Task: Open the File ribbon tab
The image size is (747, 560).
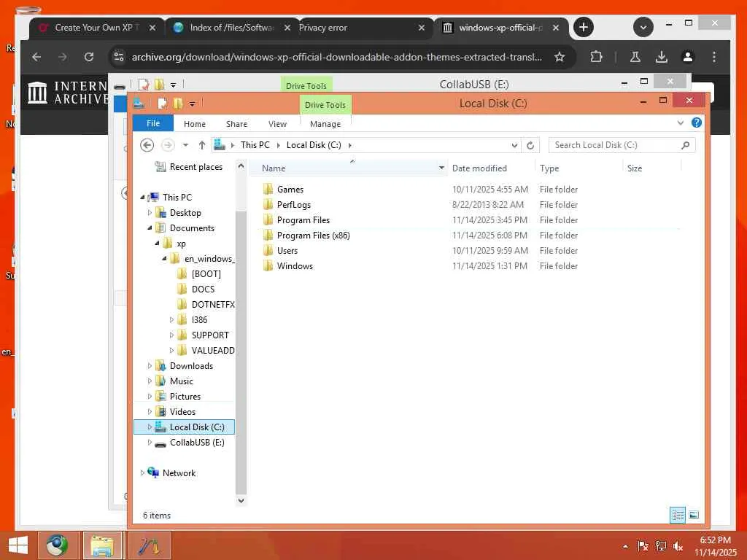Action: pyautogui.click(x=153, y=123)
